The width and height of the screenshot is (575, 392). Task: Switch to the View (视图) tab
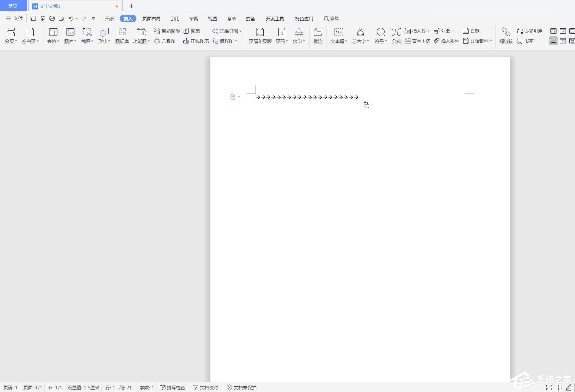pyautogui.click(x=213, y=19)
